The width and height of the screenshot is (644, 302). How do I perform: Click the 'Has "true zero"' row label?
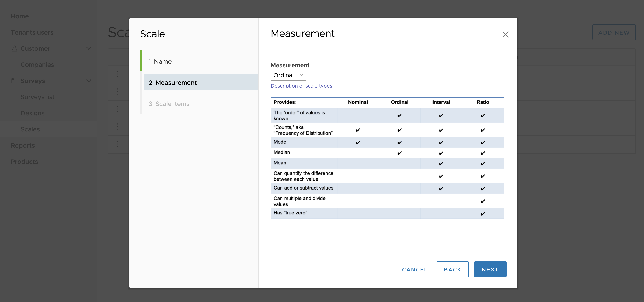click(x=290, y=213)
